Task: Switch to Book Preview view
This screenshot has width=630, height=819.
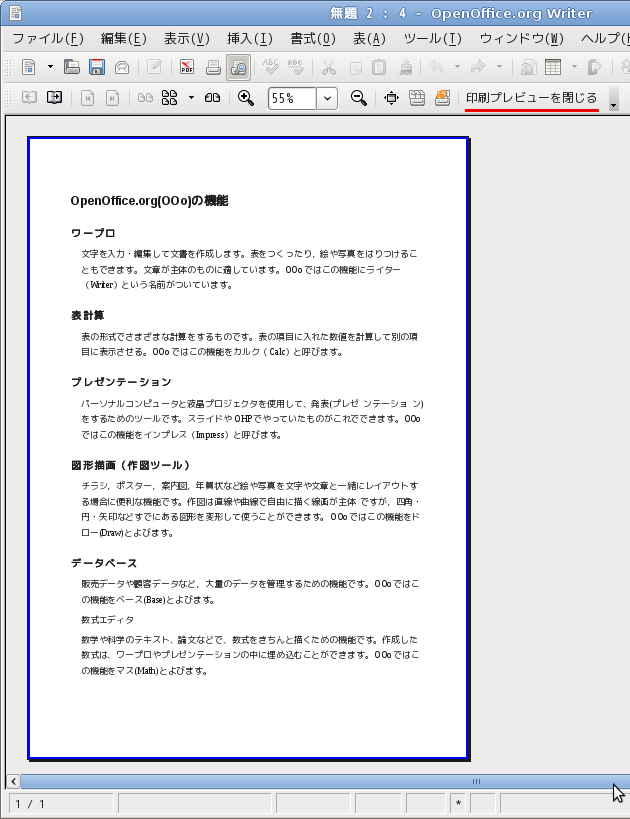Action: click(x=212, y=98)
